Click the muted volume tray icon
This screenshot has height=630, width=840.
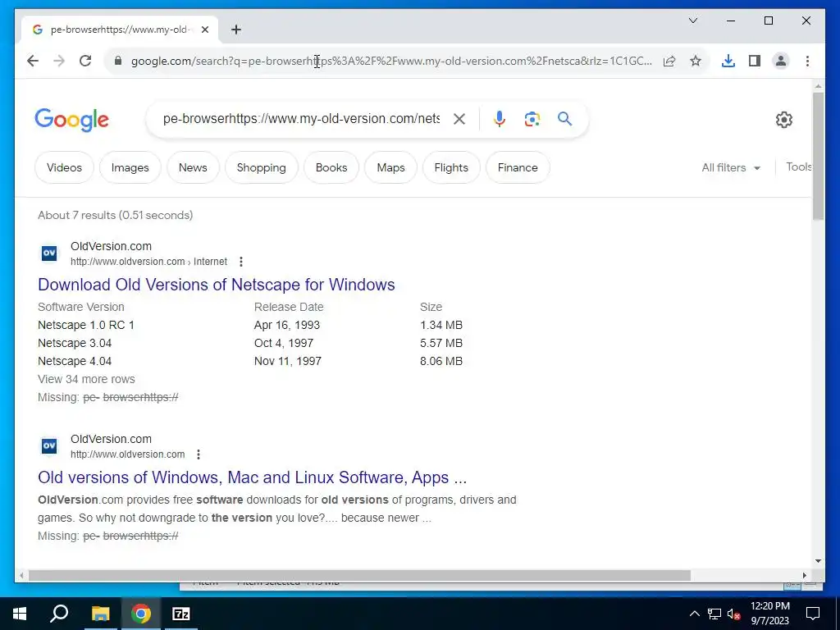click(x=734, y=614)
